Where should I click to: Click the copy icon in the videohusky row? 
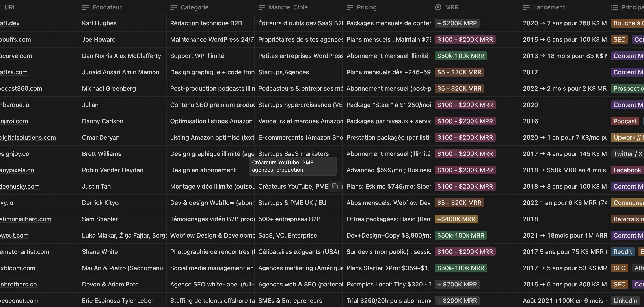335,186
